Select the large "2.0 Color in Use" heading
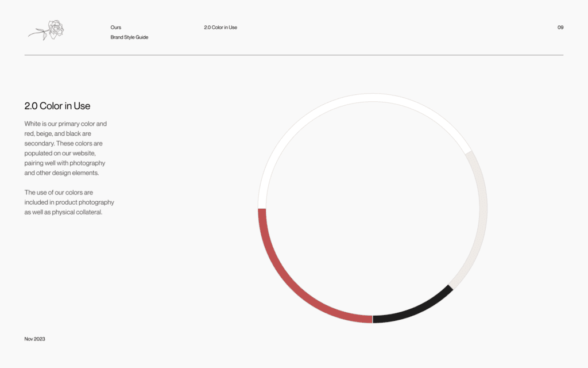Viewport: 588px width, 368px height. pyautogui.click(x=57, y=106)
